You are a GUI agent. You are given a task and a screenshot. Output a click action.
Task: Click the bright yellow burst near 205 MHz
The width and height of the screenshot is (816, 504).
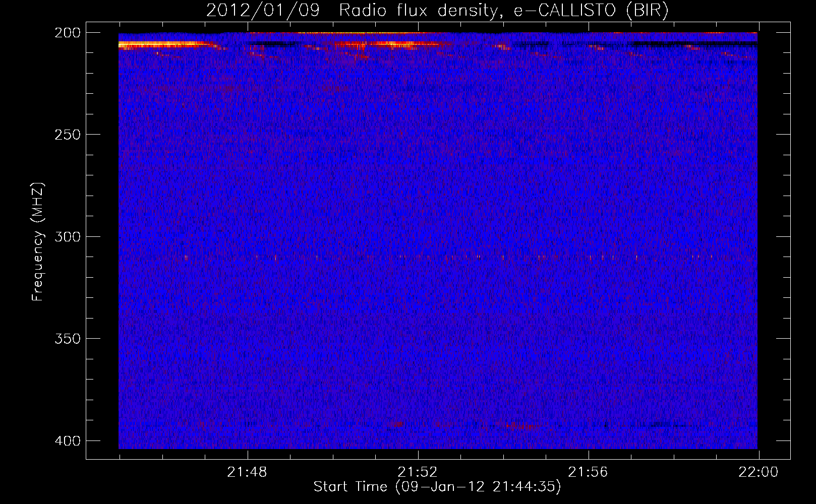(x=164, y=45)
